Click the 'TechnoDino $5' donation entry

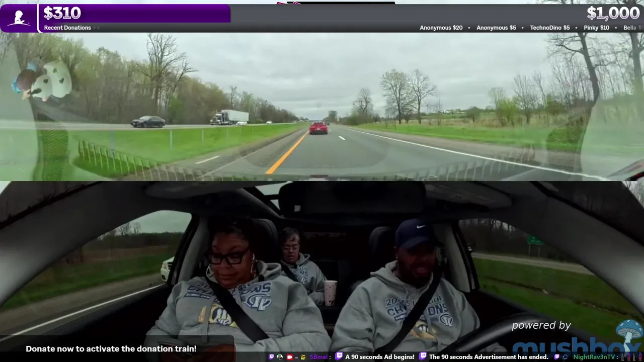[550, 28]
